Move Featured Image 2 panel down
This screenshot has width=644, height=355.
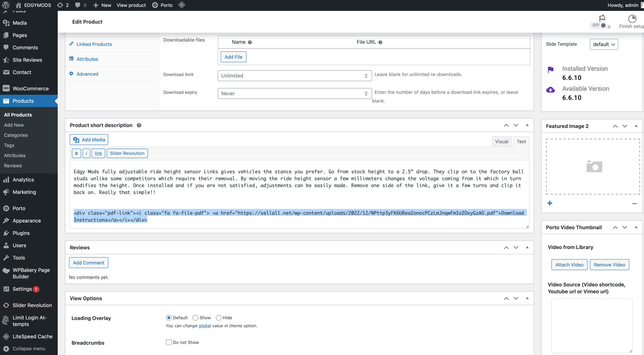click(x=625, y=126)
